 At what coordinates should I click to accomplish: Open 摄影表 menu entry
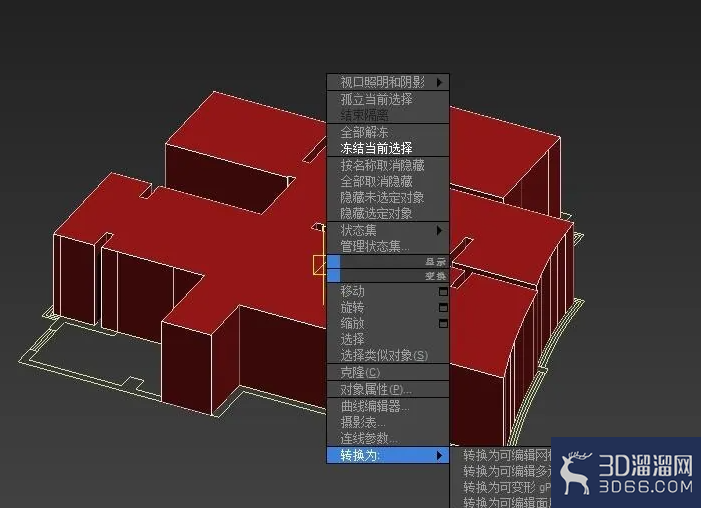pyautogui.click(x=388, y=422)
